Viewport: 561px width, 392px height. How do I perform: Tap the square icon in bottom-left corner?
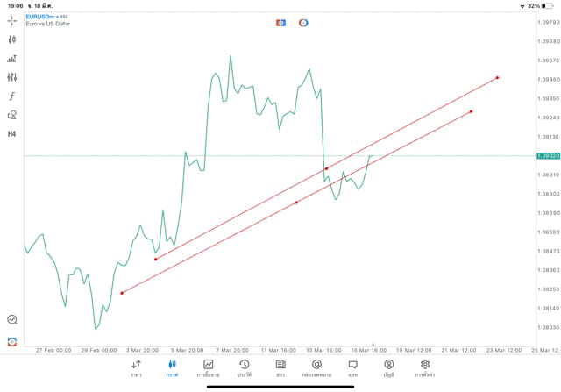[x=12, y=341]
